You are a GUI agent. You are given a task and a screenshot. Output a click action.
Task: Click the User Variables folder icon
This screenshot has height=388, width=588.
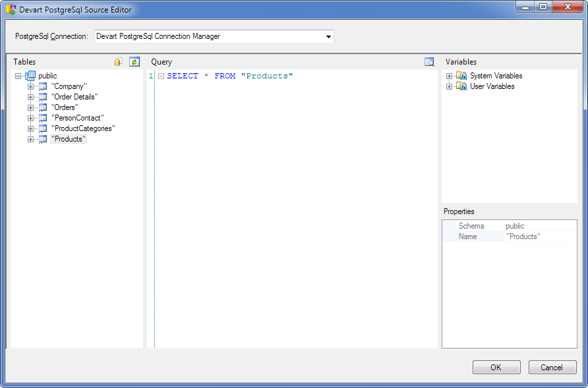(461, 86)
